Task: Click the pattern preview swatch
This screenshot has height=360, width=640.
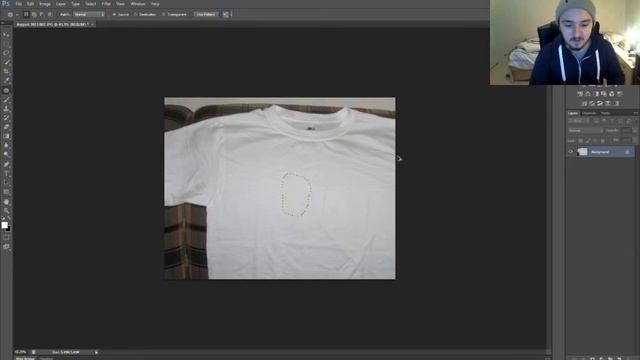Action: point(225,14)
